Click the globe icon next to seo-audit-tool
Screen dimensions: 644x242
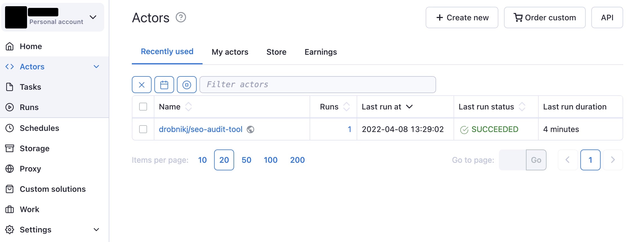(x=250, y=129)
